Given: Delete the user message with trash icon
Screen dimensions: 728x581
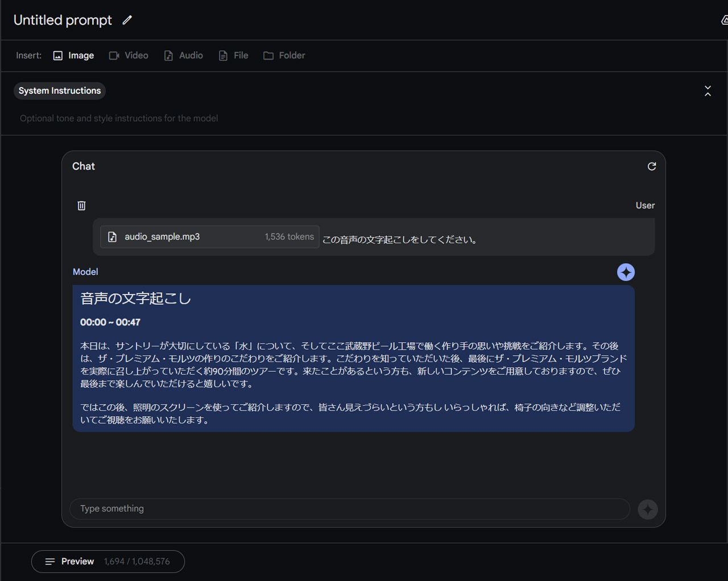Looking at the screenshot, I should tap(81, 206).
